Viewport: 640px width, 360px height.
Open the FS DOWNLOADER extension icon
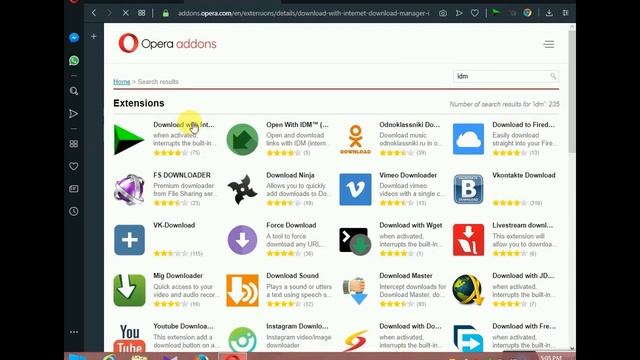(x=129, y=190)
